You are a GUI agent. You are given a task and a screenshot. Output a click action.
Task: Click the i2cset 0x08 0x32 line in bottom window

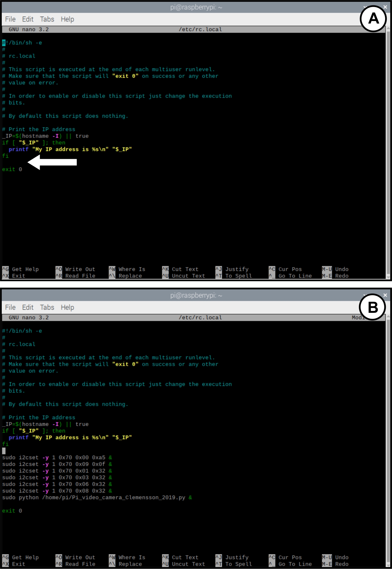[57, 491]
